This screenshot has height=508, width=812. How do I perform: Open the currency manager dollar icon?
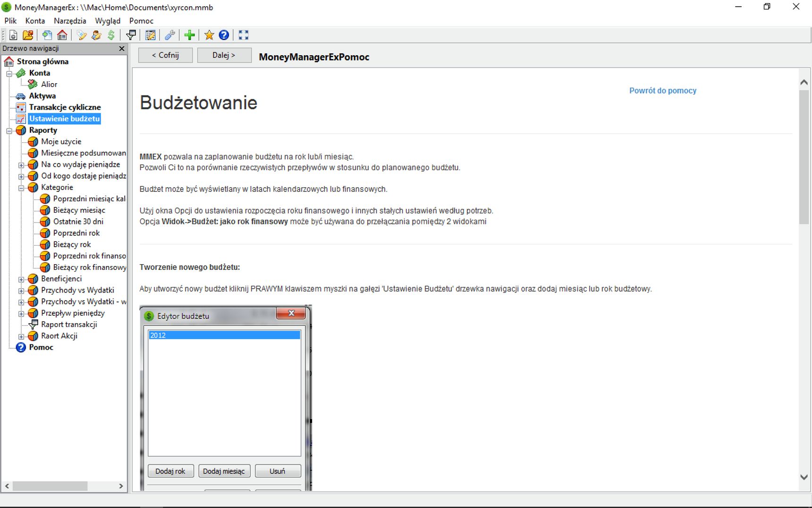click(x=111, y=35)
